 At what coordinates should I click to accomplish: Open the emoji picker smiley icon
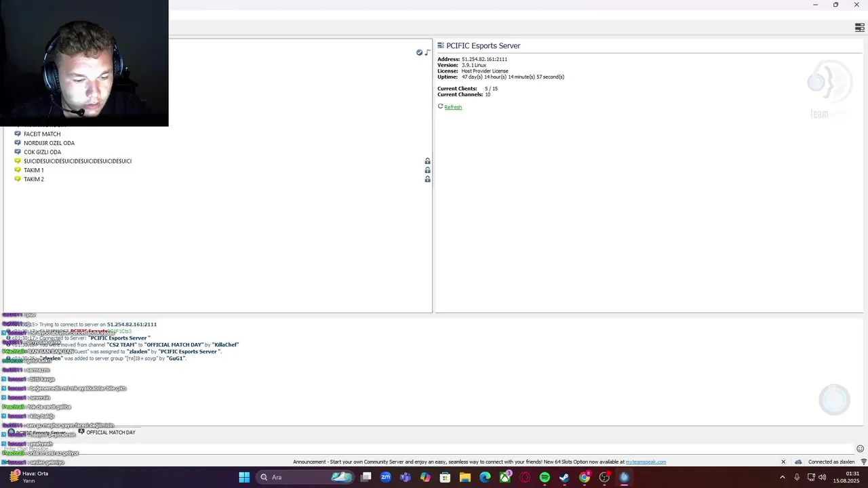point(860,449)
